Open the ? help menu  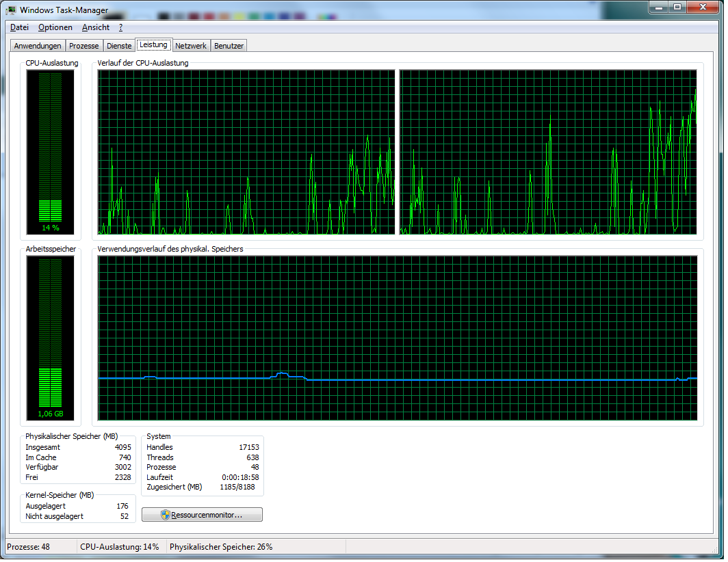[120, 27]
